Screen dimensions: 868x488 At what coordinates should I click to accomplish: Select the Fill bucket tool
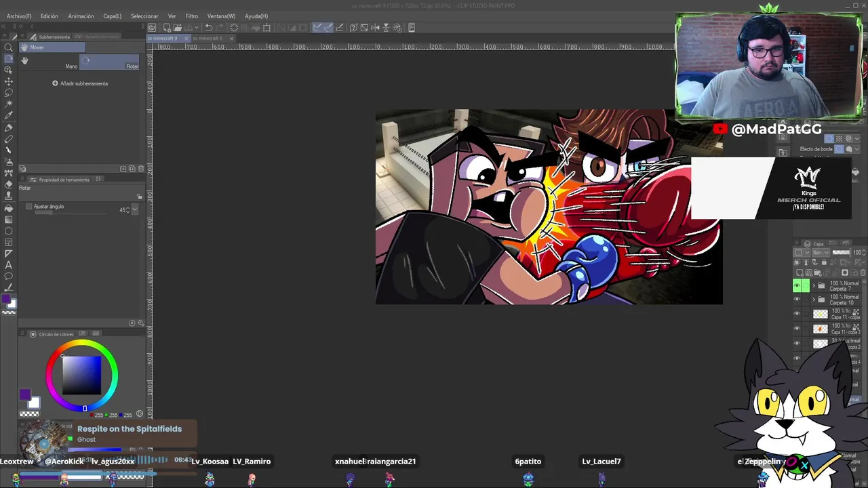8,209
